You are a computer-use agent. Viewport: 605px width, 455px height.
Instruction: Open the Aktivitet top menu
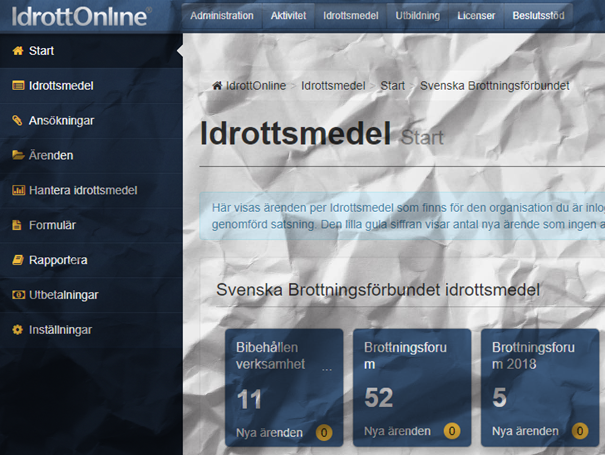point(288,16)
